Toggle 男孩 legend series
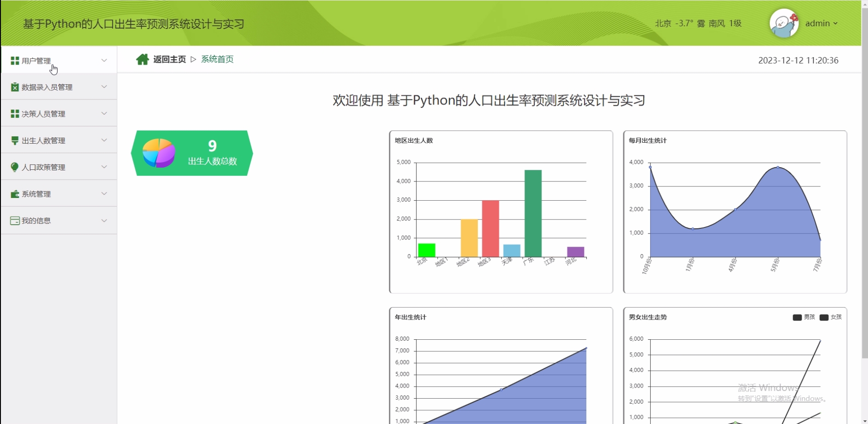This screenshot has width=868, height=424. tap(804, 317)
